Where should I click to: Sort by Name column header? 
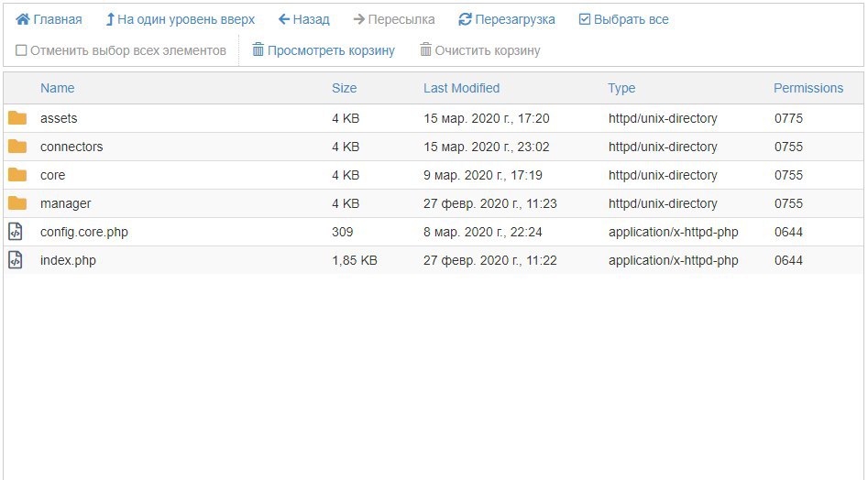click(57, 88)
